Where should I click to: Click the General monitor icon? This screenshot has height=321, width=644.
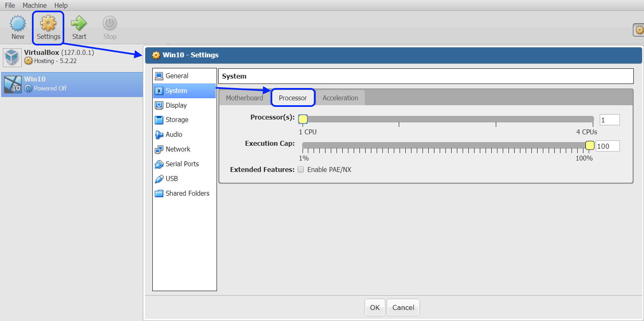coord(159,76)
